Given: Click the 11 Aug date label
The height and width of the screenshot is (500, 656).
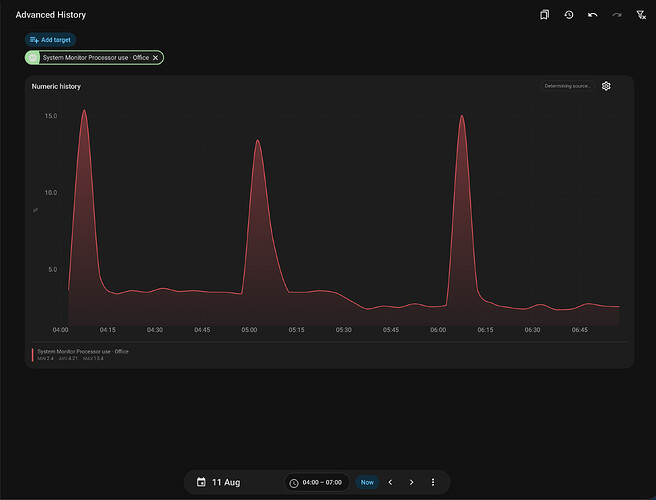Looking at the screenshot, I should click(x=226, y=482).
